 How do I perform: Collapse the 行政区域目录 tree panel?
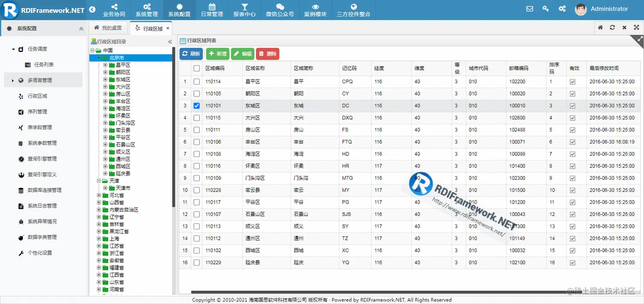(x=170, y=42)
